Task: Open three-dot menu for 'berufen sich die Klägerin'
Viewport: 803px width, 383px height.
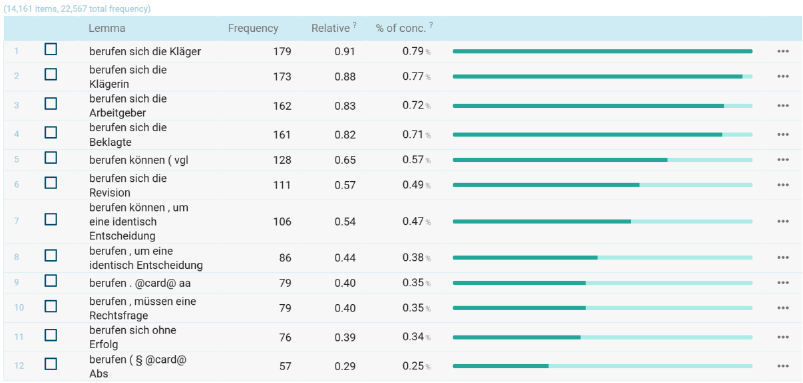Action: 783,76
